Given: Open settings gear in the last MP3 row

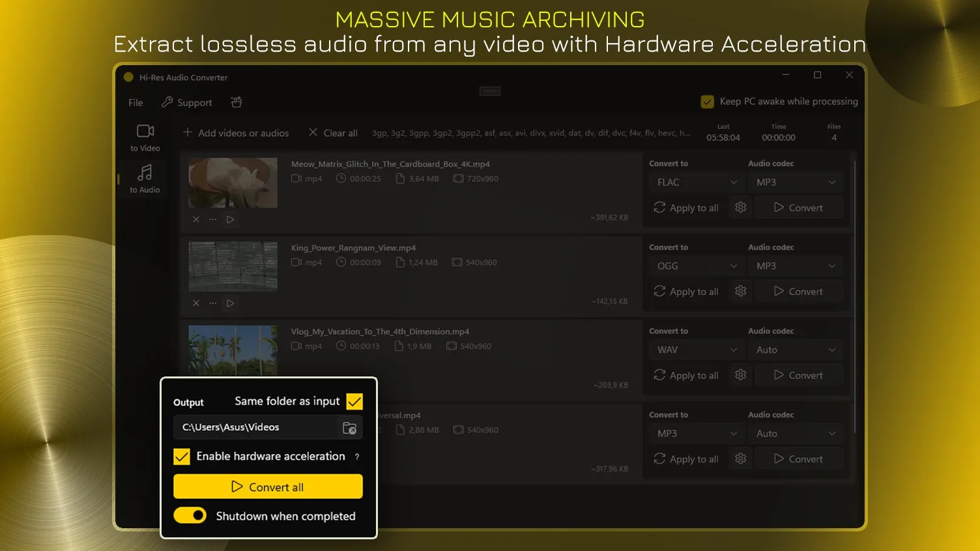Looking at the screenshot, I should click(x=741, y=459).
